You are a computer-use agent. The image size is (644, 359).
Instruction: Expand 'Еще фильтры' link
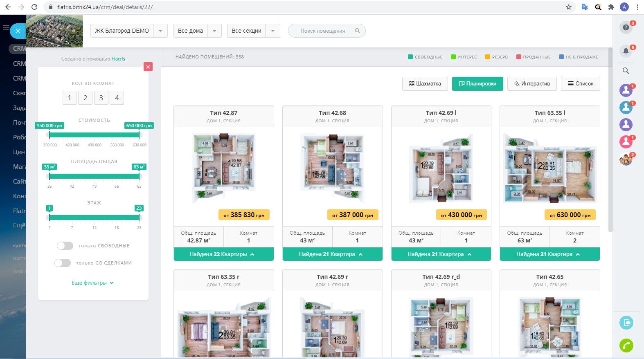tap(92, 283)
